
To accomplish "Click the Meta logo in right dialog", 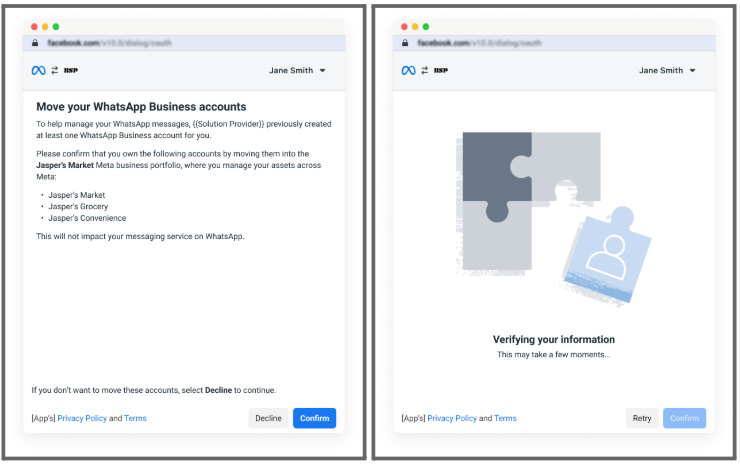I will pos(408,71).
